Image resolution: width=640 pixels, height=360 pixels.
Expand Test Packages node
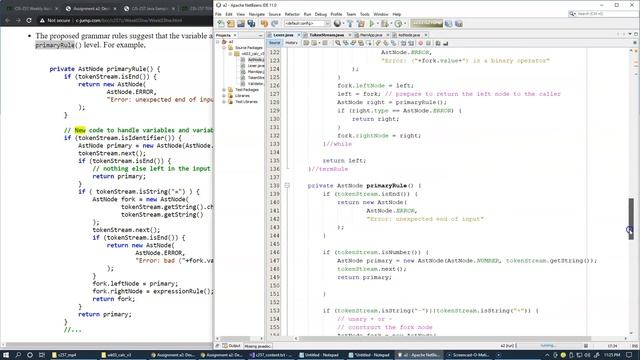(224, 89)
